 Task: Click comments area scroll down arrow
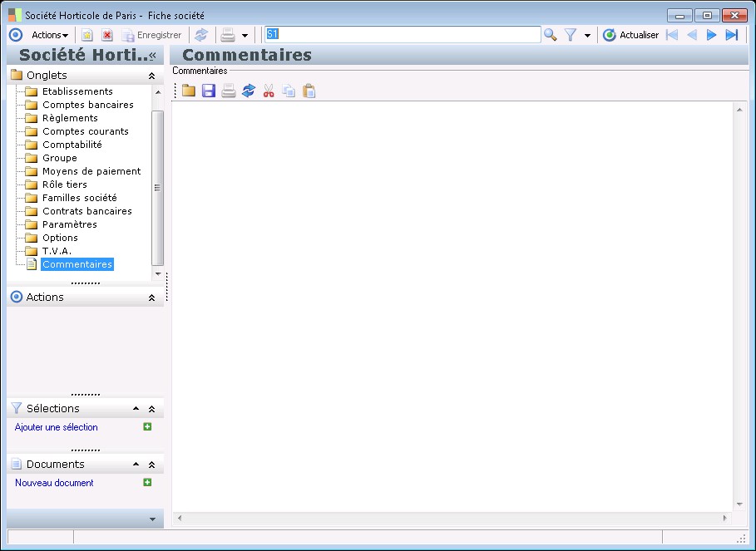point(739,504)
